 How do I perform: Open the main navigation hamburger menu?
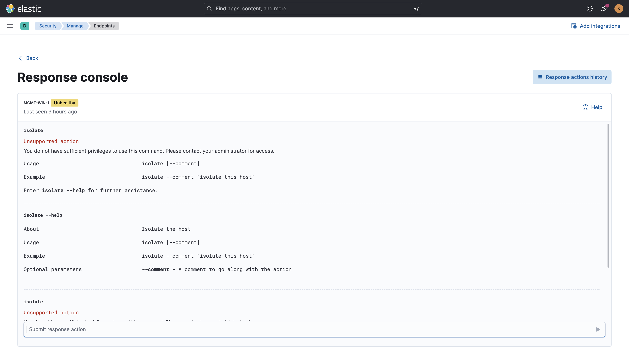click(x=10, y=26)
